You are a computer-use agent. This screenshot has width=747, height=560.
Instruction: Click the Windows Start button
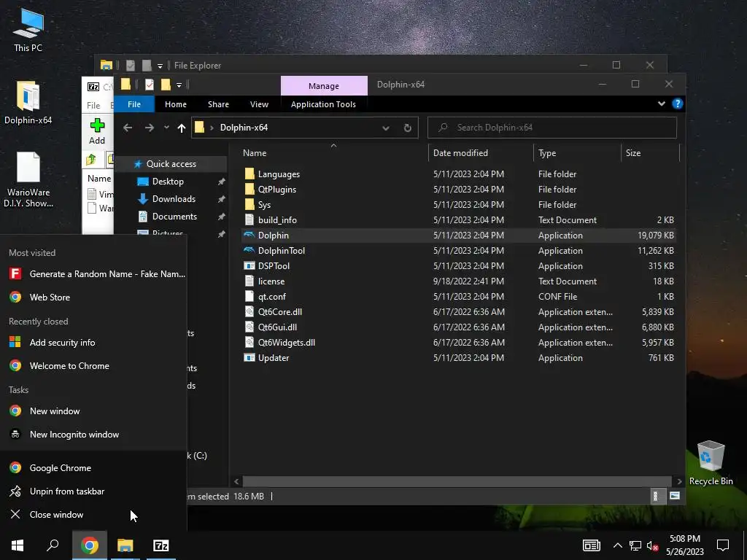(x=18, y=545)
